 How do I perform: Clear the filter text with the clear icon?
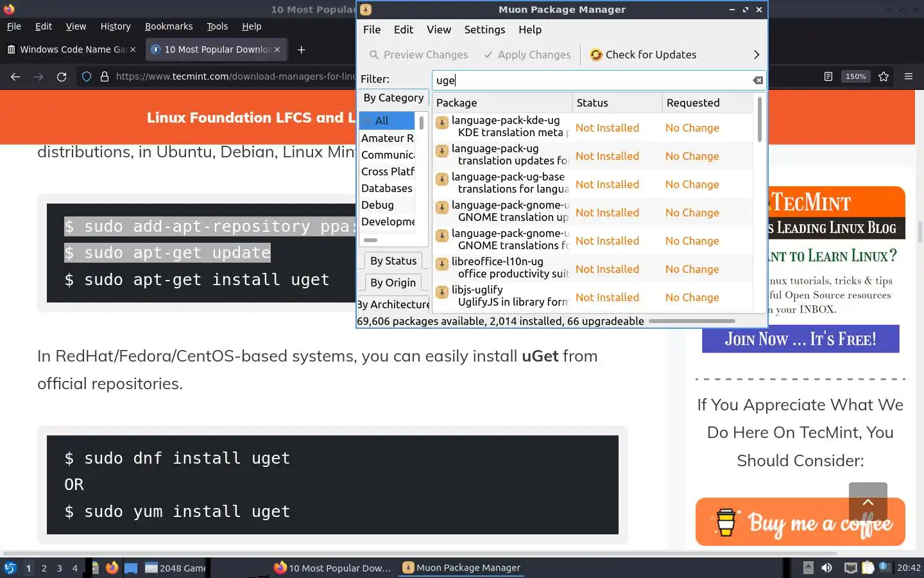(758, 80)
